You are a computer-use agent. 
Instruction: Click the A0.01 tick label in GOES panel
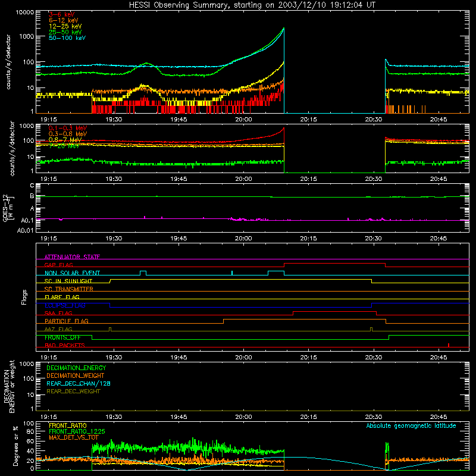click(26, 230)
